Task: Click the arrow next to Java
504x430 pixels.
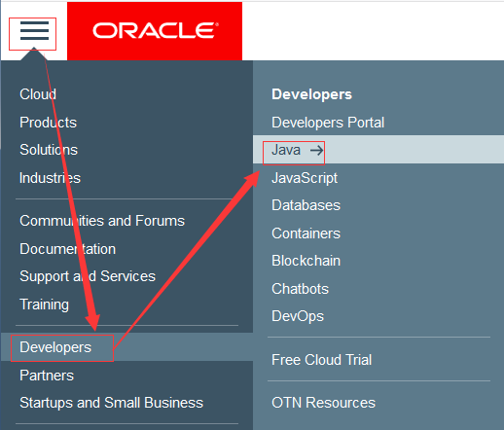Action: (316, 150)
